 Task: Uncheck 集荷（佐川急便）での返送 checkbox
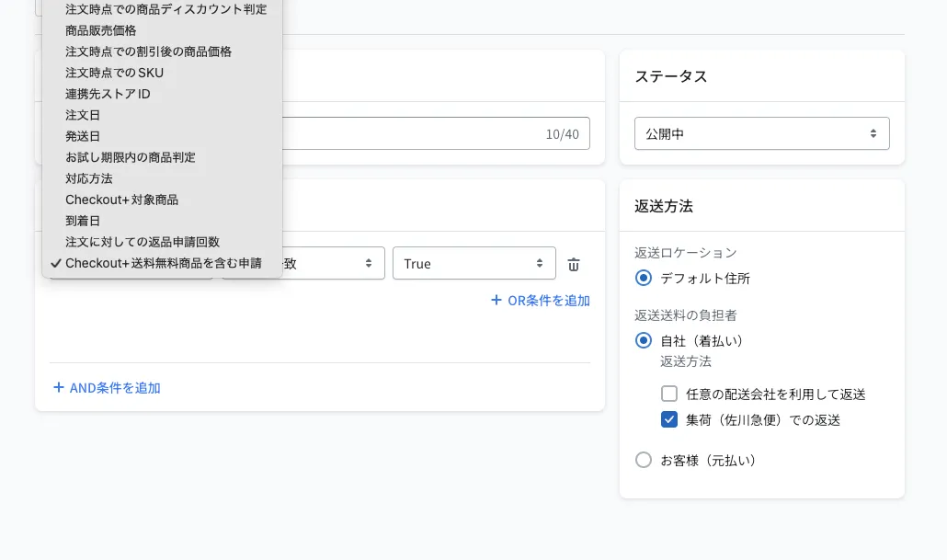coord(669,419)
